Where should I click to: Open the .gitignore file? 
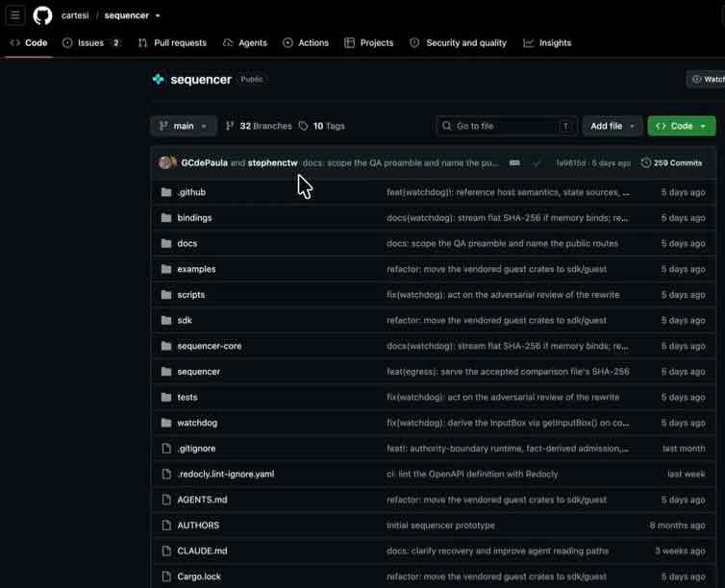(196, 449)
